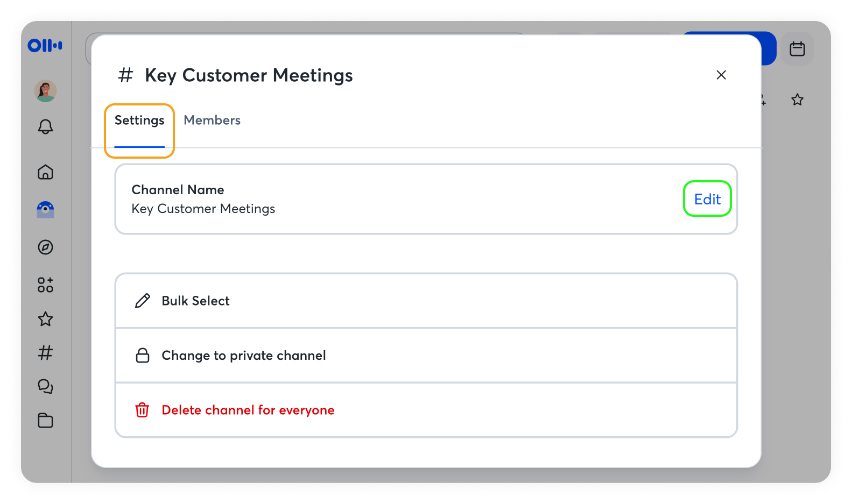This screenshot has width=852, height=504.
Task: Select Change to private channel
Action: (x=243, y=356)
